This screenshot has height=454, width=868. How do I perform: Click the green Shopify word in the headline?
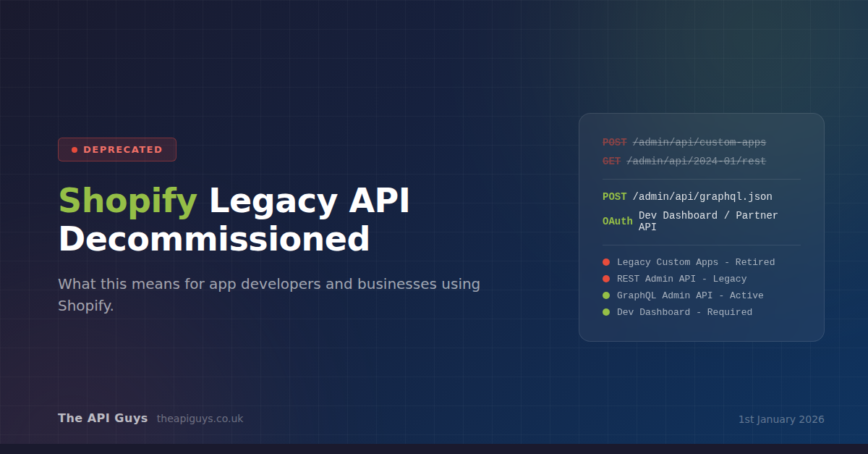pos(127,201)
